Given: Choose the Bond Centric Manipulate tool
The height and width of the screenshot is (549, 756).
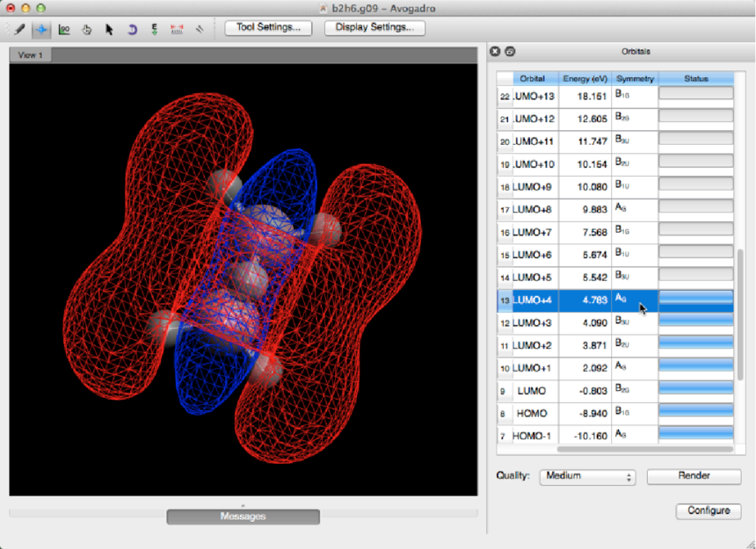Looking at the screenshot, I should (64, 29).
